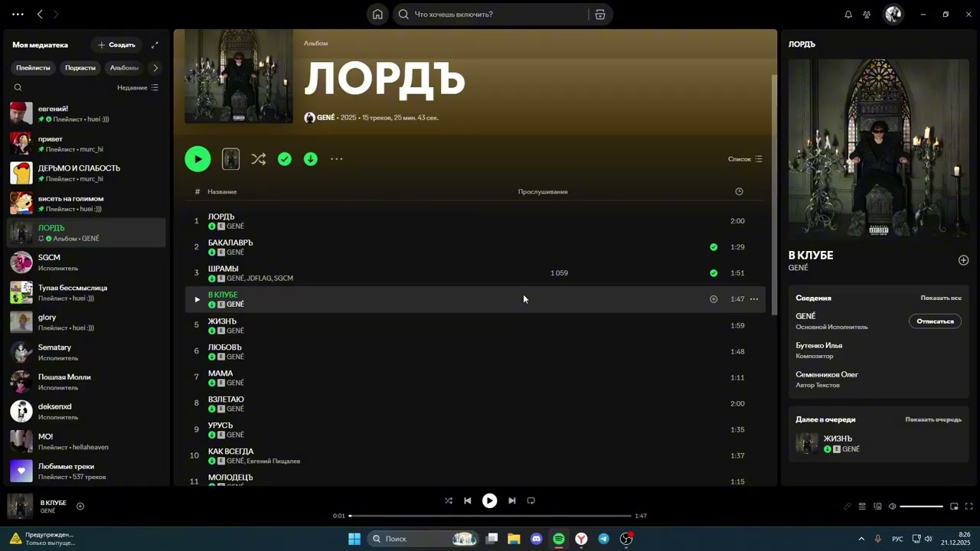Viewport: 980px width, 551px height.
Task: Click Показать все in the Сведения section
Action: click(941, 298)
